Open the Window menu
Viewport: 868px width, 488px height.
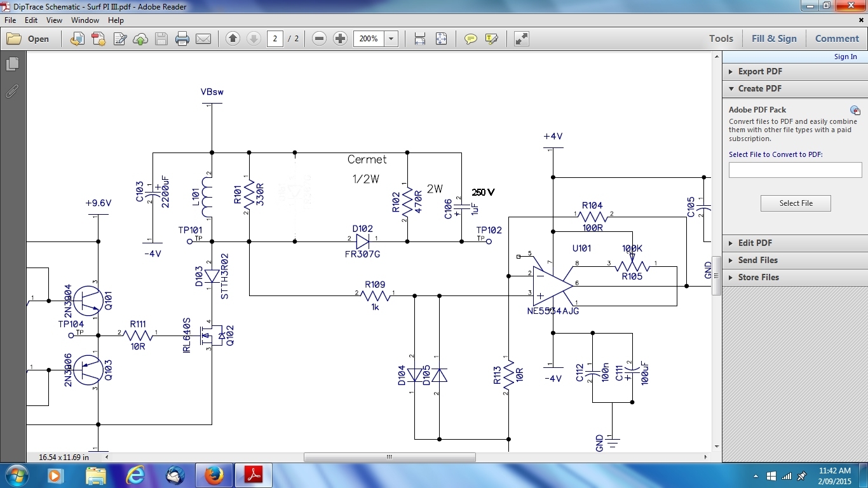point(85,20)
